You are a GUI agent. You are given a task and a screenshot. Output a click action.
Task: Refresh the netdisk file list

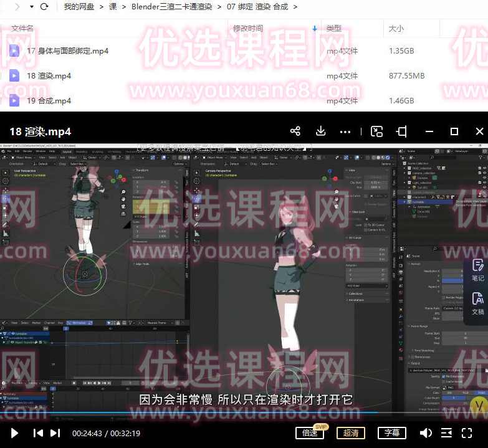pyautogui.click(x=44, y=6)
